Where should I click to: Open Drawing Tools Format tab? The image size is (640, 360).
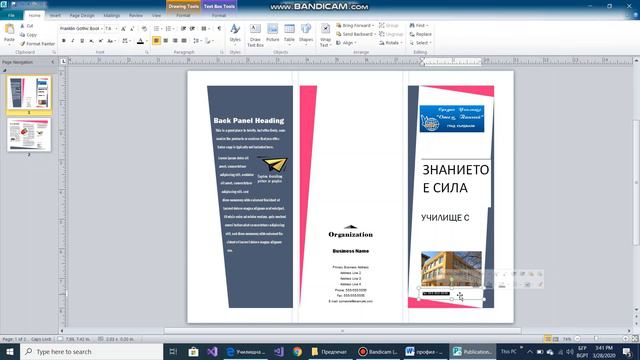click(x=183, y=15)
